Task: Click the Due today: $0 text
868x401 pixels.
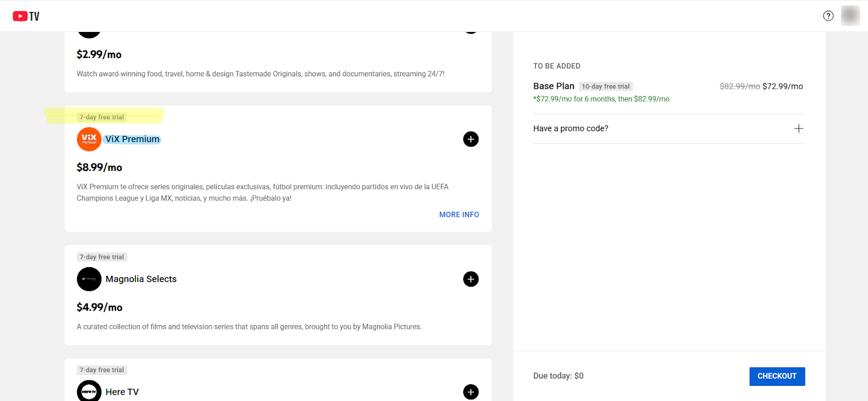Action: pyautogui.click(x=558, y=376)
